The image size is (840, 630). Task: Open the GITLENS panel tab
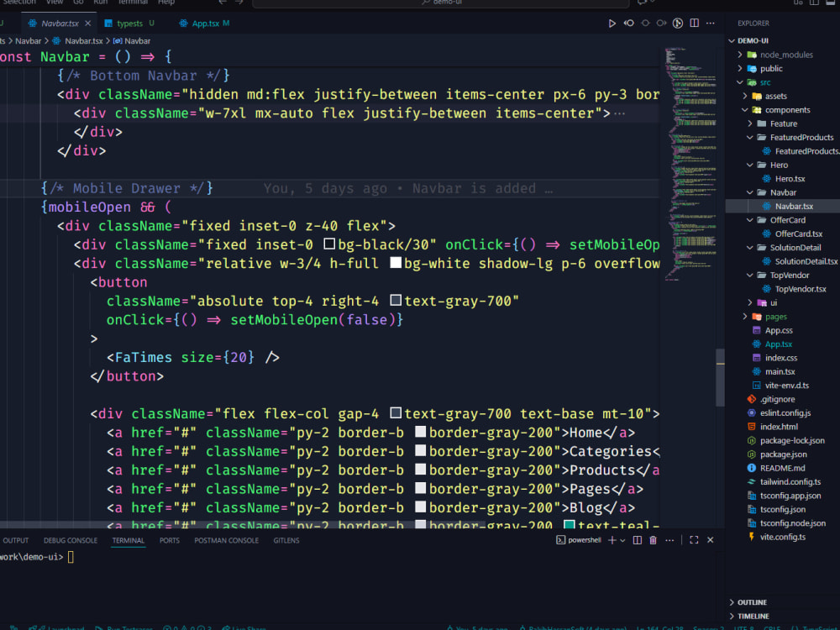(286, 540)
